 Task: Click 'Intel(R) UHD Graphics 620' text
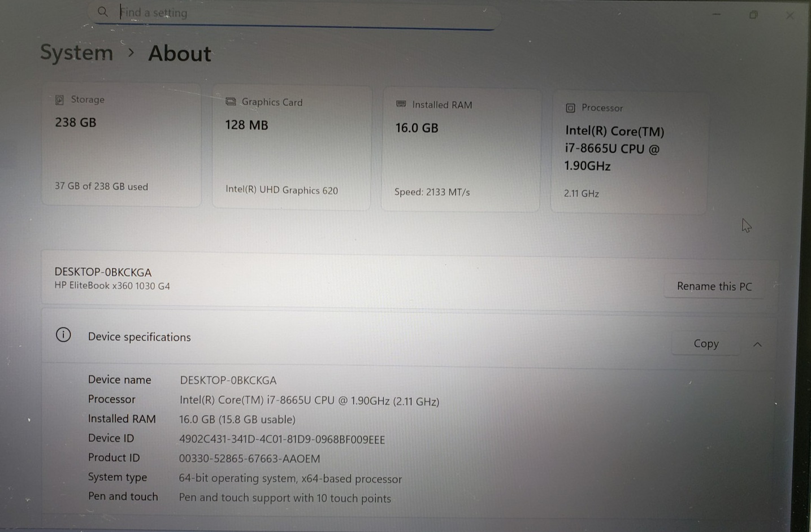pos(281,190)
